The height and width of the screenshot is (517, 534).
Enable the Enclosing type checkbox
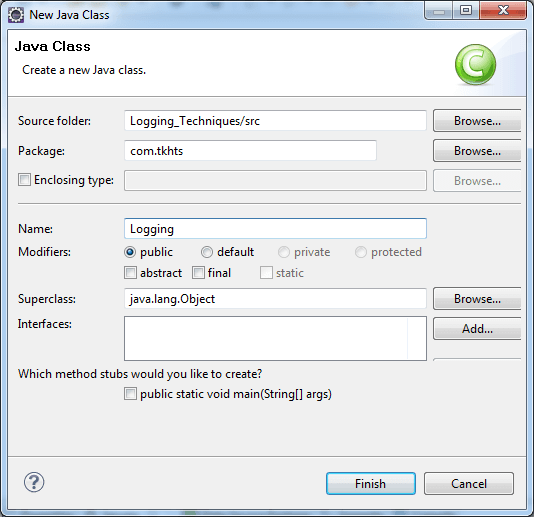click(24, 179)
